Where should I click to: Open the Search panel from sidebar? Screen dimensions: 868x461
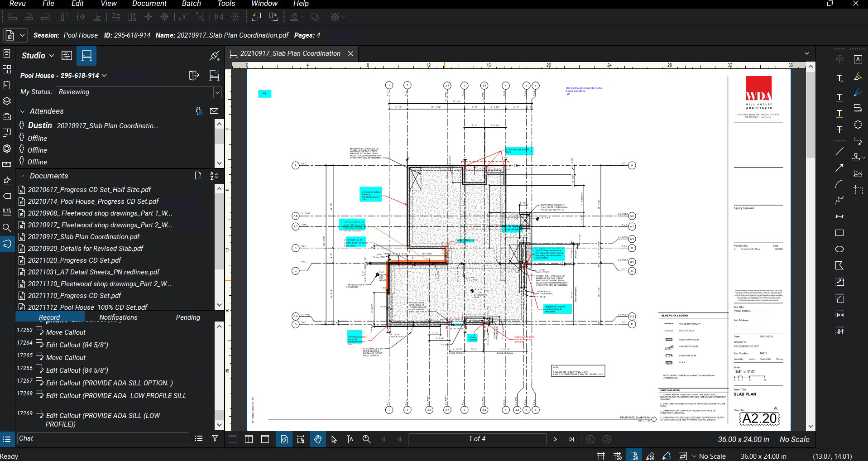(x=7, y=228)
